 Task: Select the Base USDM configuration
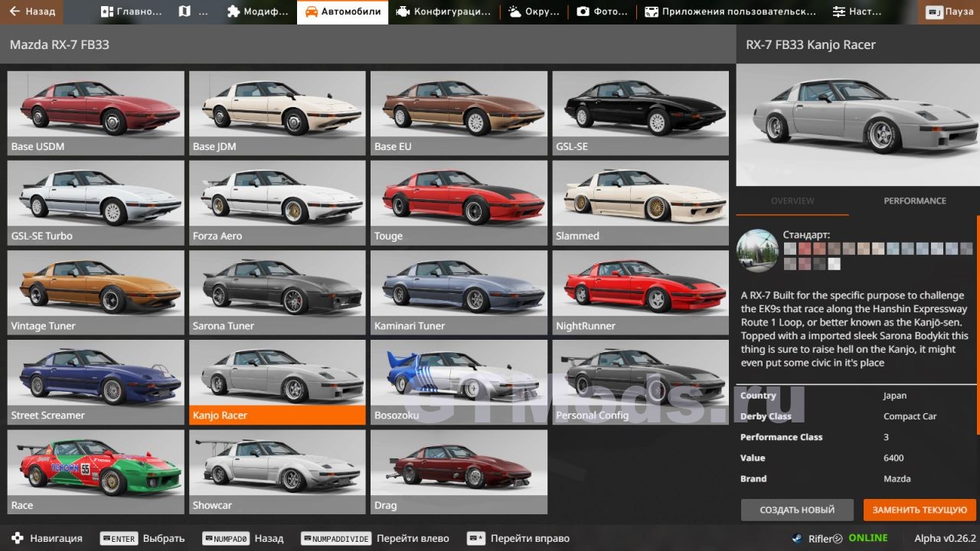[96, 113]
